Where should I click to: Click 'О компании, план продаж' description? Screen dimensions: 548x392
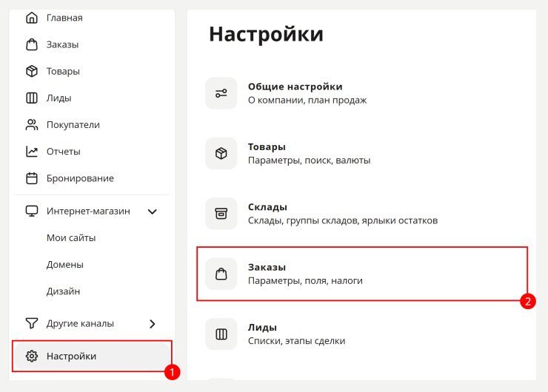(307, 100)
